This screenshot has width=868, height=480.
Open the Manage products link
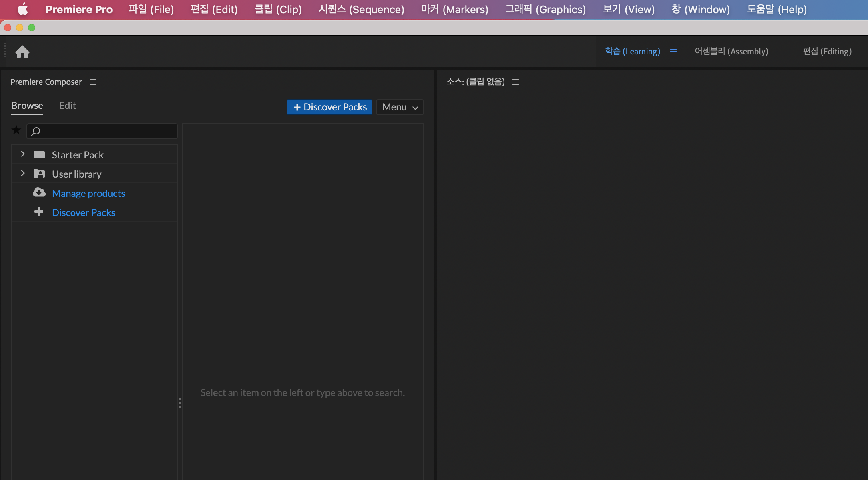coord(88,193)
